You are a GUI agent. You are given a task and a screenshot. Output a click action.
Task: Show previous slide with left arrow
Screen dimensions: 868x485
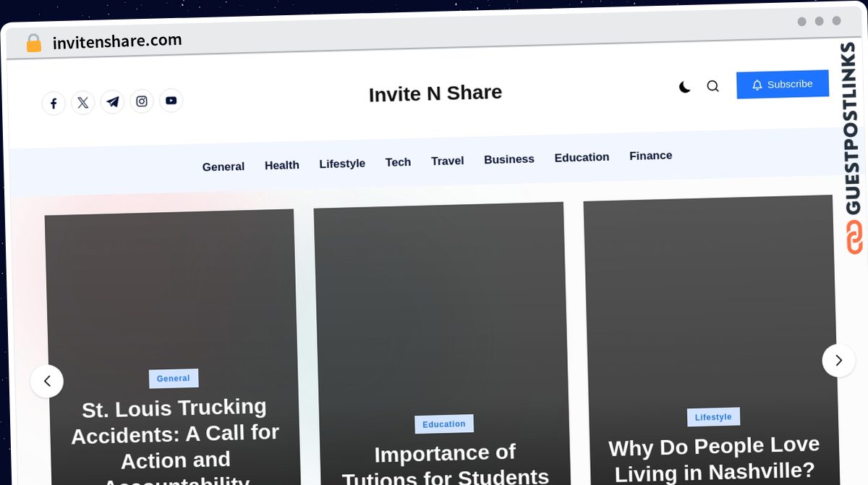[47, 381]
